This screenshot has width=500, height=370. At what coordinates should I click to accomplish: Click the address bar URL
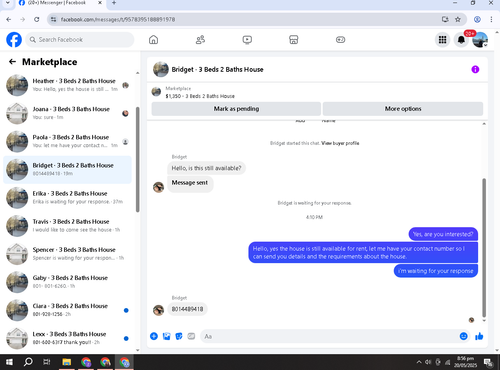(x=118, y=19)
